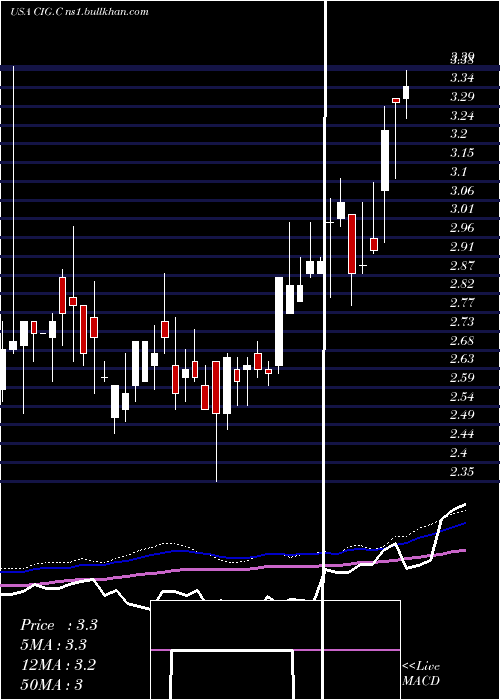Select the 3.24 price level label
Image resolution: width=500 pixels, height=700 pixels.
pos(462,116)
